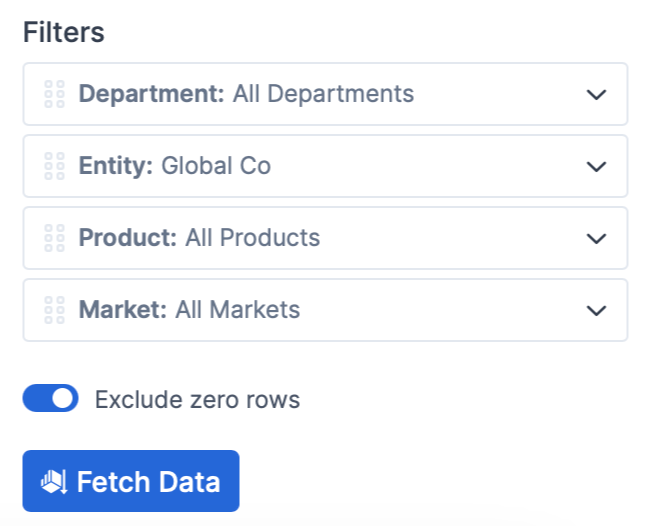The image size is (650, 526).
Task: Click the Market filter drag handle
Action: [54, 310]
